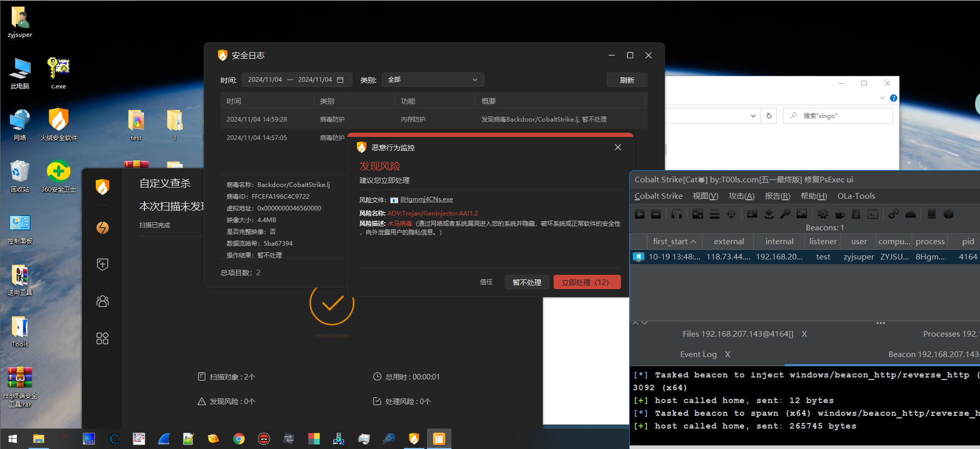This screenshot has width=980, height=449.
Task: Expand panel with down arrow above Files tab
Action: pos(644,323)
